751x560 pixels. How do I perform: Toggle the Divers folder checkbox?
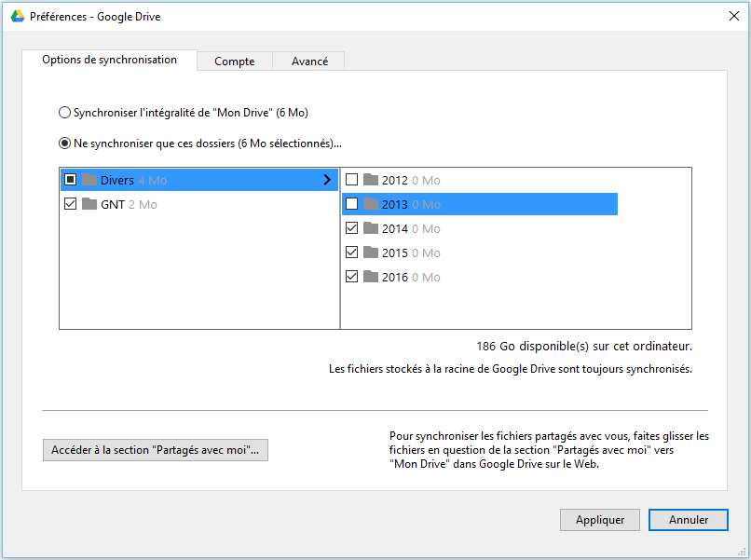(x=71, y=180)
